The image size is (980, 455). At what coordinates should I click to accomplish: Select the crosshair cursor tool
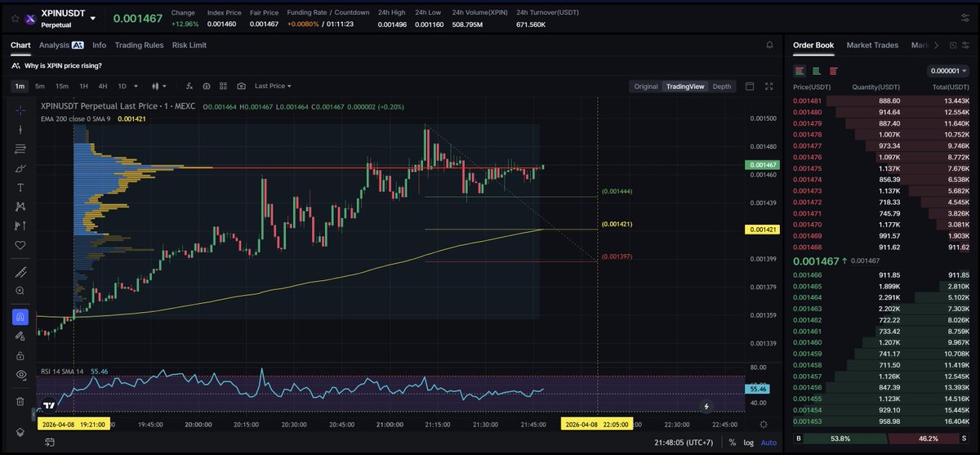(x=20, y=109)
